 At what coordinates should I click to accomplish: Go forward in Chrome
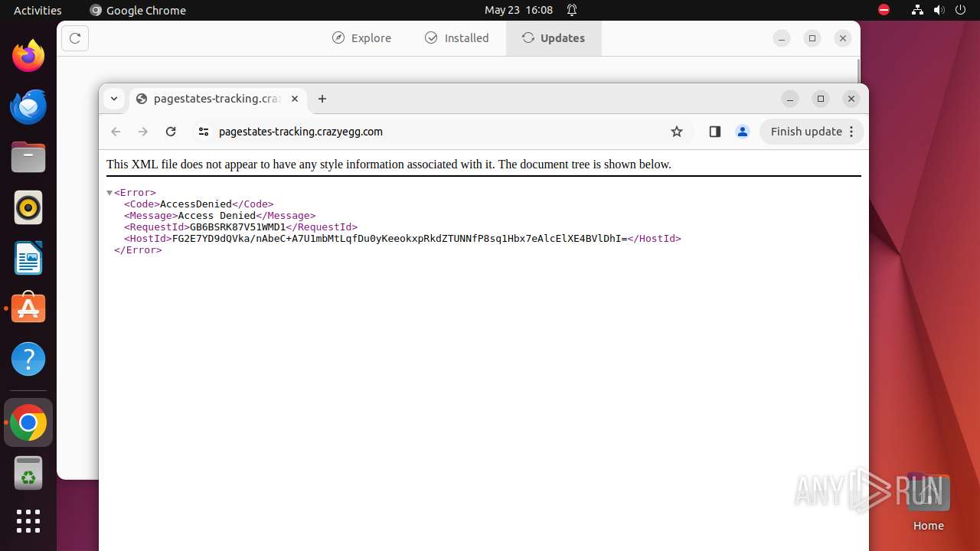(143, 132)
